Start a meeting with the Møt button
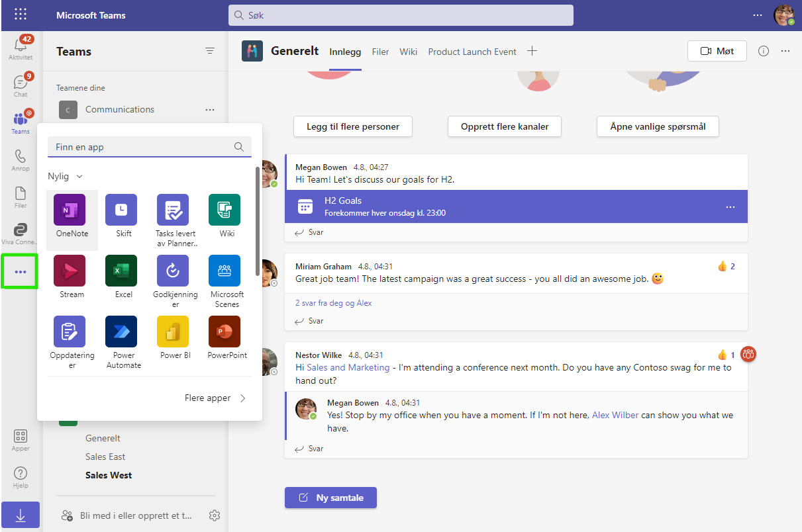This screenshot has width=802, height=532. pos(717,50)
